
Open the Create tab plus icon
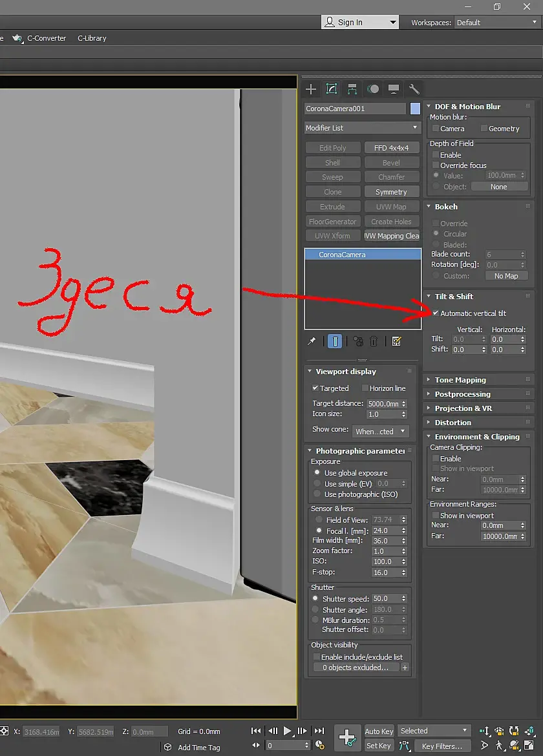[311, 89]
